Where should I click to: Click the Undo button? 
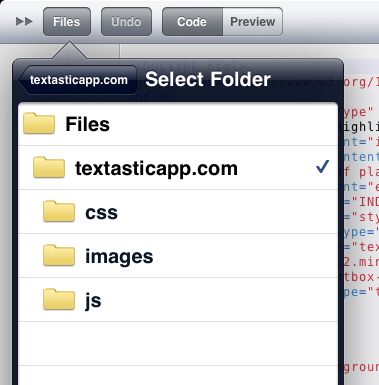[126, 22]
